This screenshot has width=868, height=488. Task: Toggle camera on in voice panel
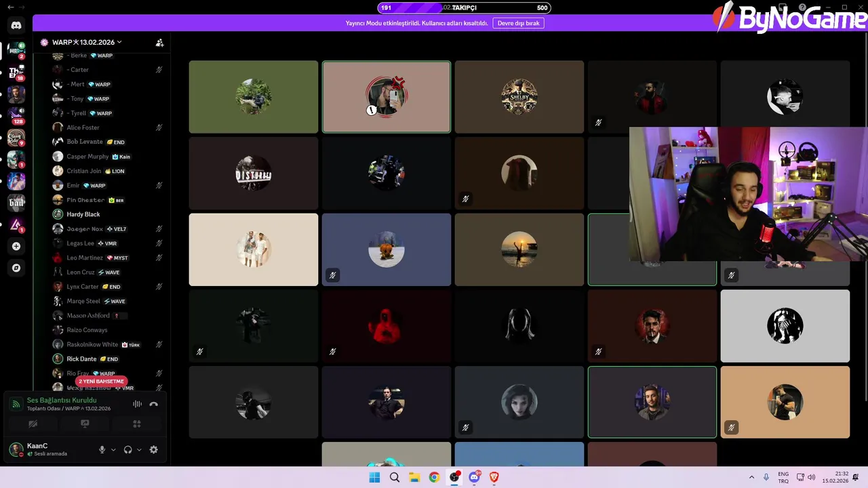click(x=33, y=424)
